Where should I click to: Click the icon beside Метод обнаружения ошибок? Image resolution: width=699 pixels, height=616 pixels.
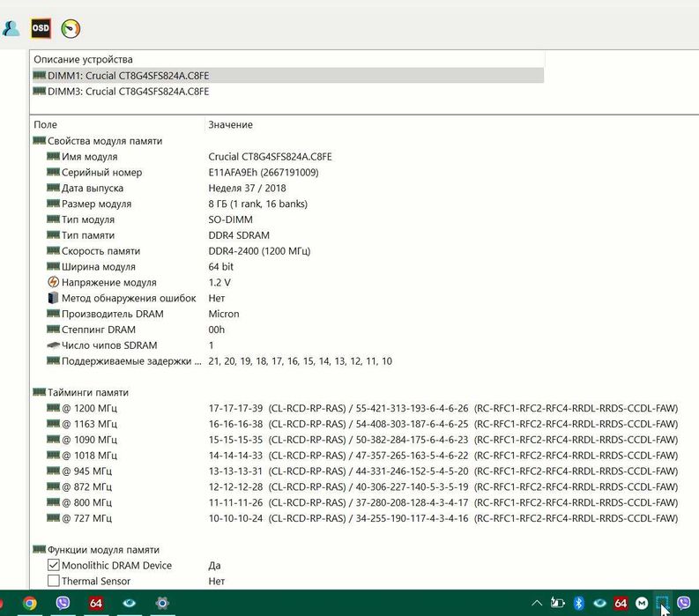coord(53,298)
